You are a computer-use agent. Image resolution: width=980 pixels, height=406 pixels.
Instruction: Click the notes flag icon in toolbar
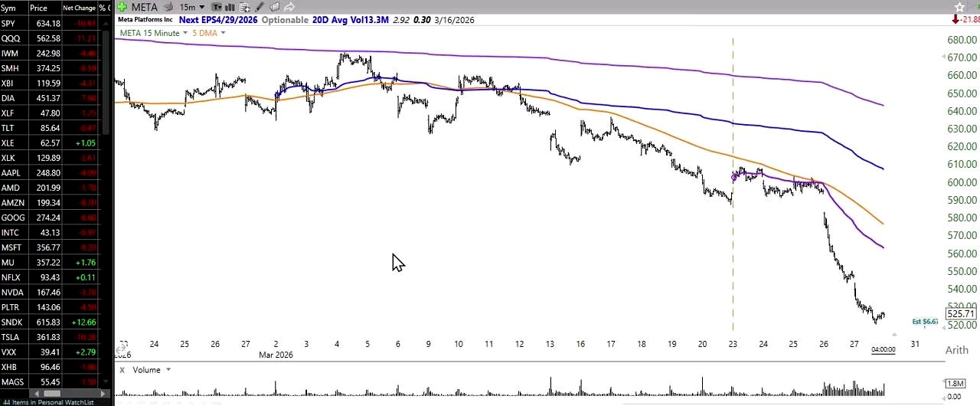[x=274, y=7]
